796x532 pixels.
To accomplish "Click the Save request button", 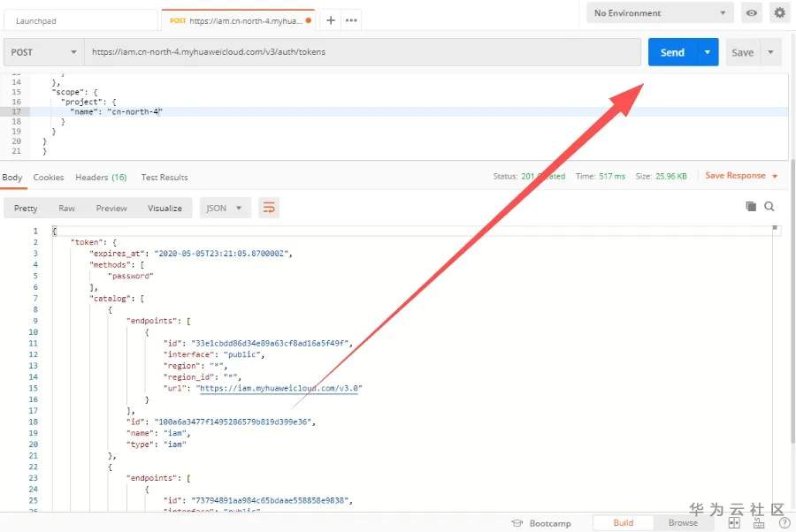I will [x=742, y=52].
